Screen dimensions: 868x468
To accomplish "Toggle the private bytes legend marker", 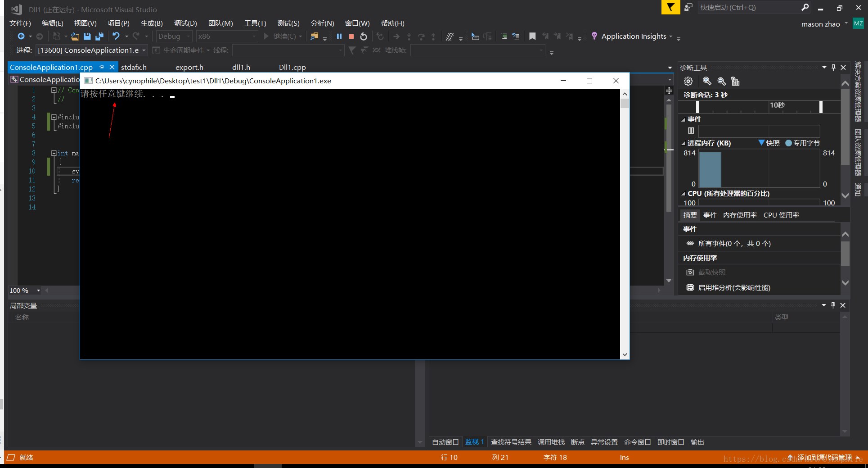I will (x=788, y=143).
